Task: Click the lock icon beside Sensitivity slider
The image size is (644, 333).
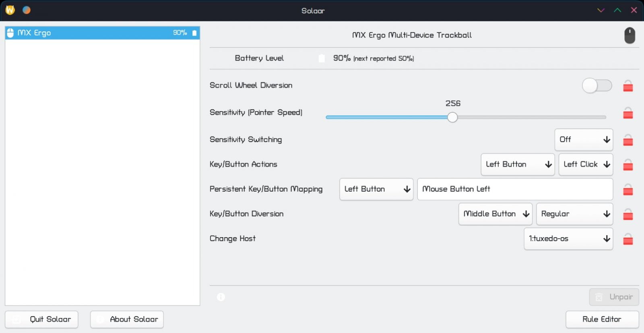Action: (x=628, y=114)
